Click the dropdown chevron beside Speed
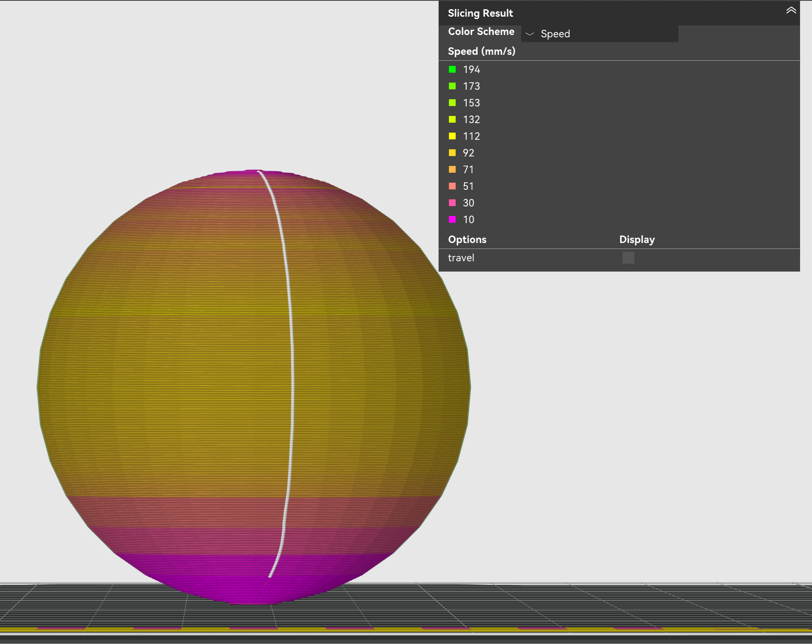Image resolution: width=812 pixels, height=644 pixels. tap(530, 34)
